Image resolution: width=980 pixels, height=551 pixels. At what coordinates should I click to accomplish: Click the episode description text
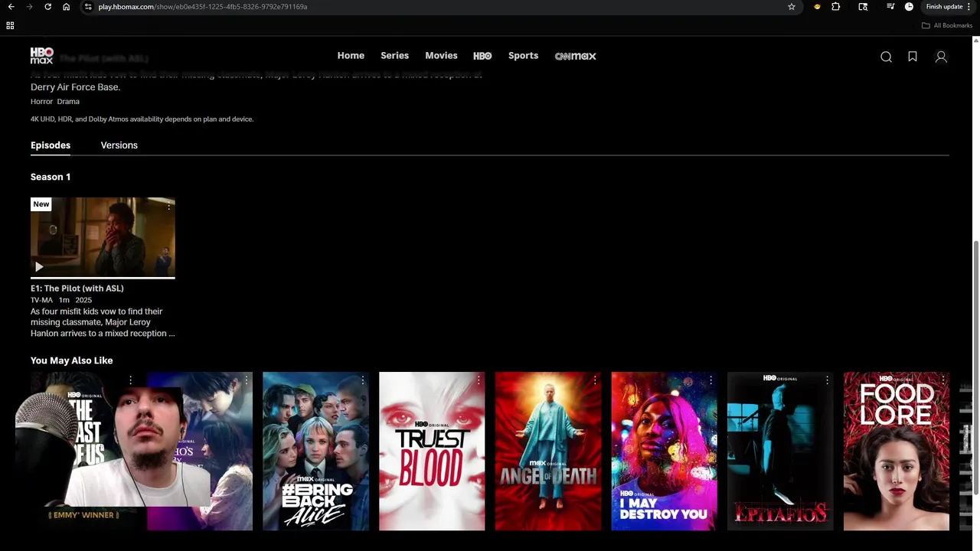(x=103, y=322)
